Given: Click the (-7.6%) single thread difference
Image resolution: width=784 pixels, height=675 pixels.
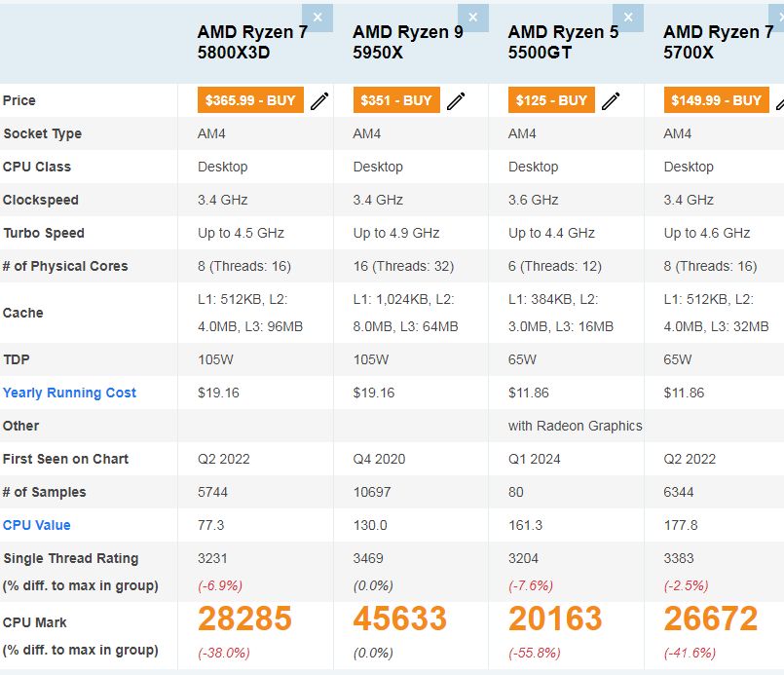Looking at the screenshot, I should point(531,585).
